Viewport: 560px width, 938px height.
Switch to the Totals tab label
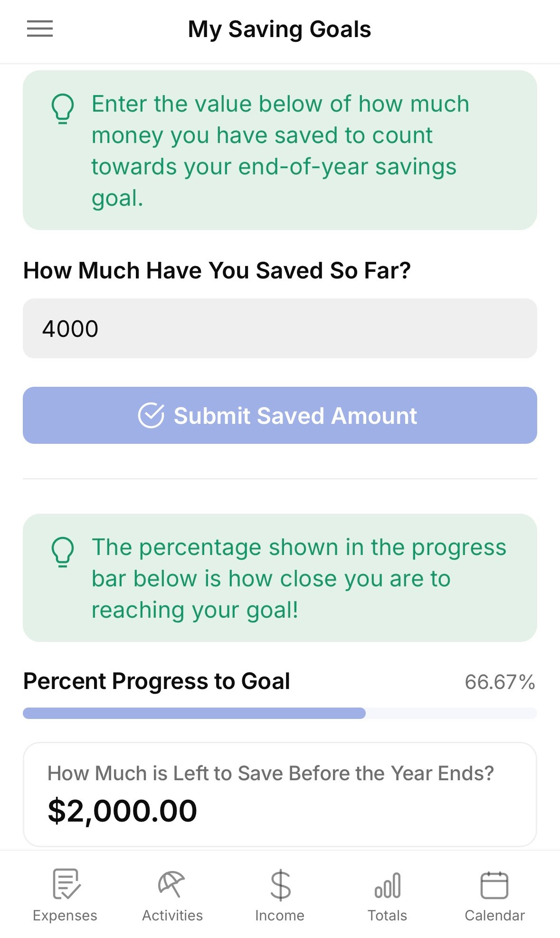coord(388,916)
